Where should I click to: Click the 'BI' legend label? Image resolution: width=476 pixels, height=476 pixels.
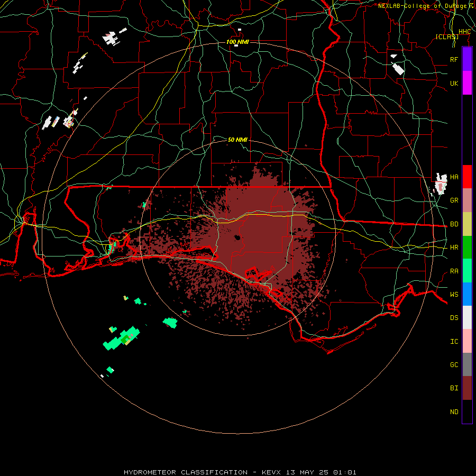454,388
